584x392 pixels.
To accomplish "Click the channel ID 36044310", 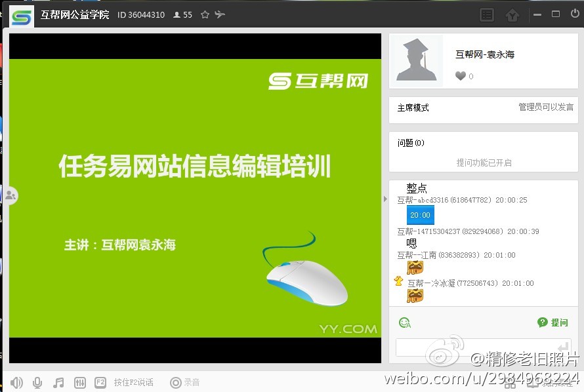I will click(141, 15).
